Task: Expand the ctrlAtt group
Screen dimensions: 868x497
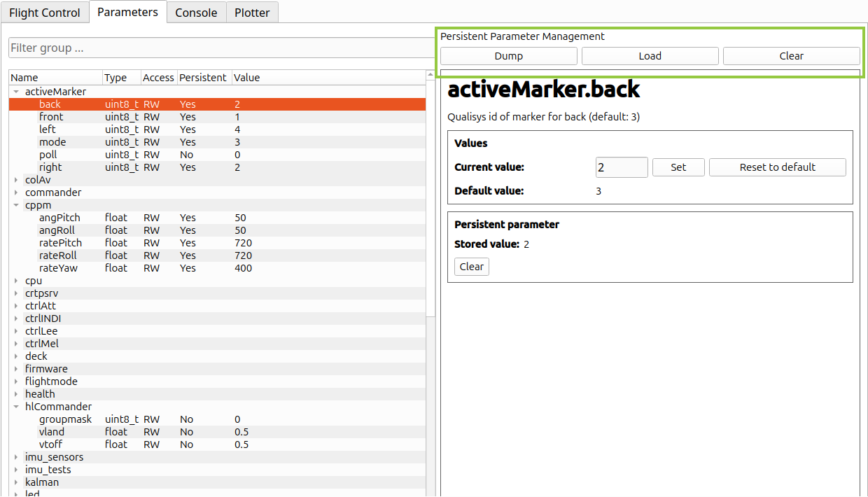Action: 16,306
